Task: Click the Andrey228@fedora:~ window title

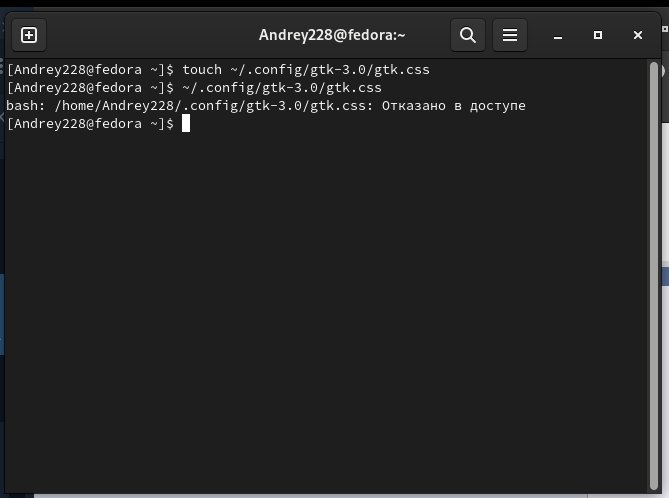Action: tap(332, 35)
